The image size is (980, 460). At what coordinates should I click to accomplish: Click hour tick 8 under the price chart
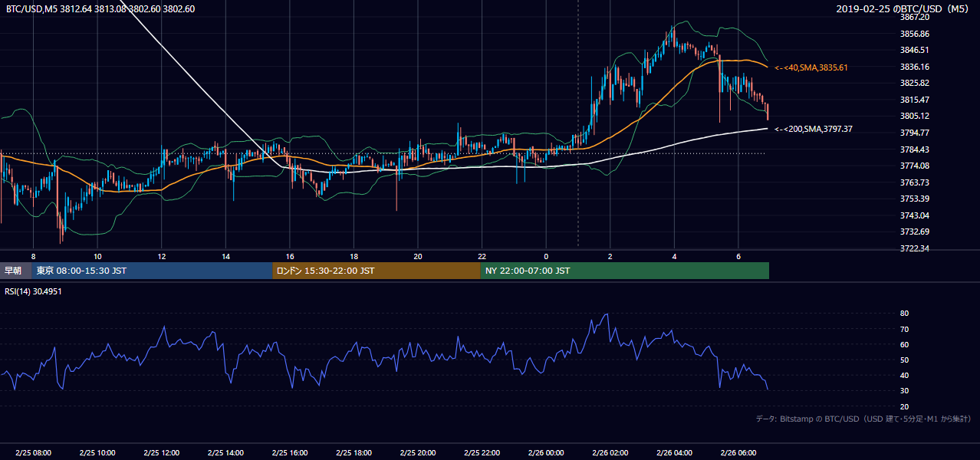click(33, 256)
